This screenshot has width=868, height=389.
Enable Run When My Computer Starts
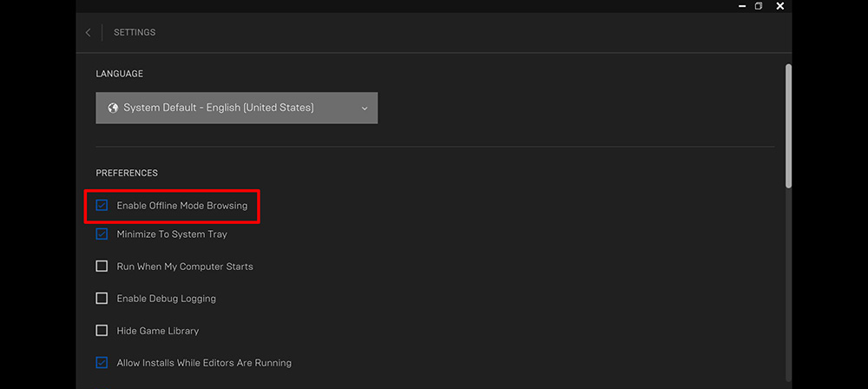click(x=102, y=266)
